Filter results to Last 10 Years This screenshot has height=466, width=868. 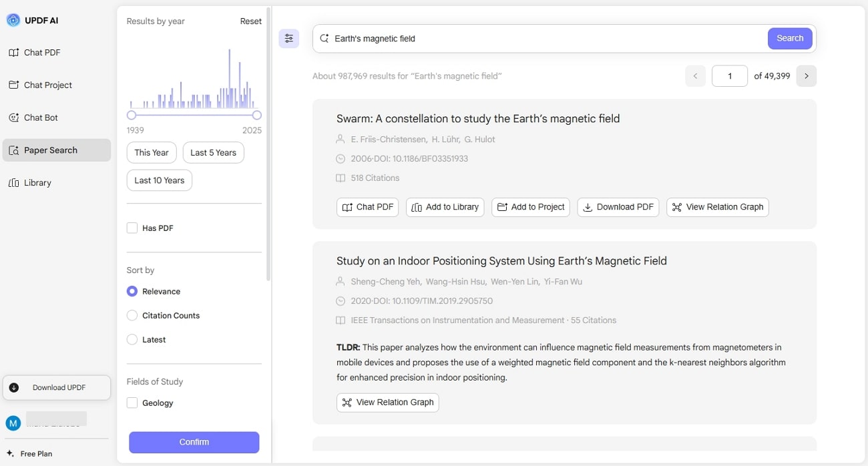click(x=160, y=180)
